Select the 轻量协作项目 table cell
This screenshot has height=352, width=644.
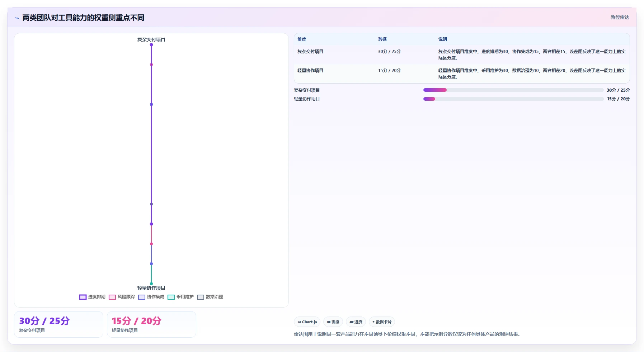[x=310, y=71]
